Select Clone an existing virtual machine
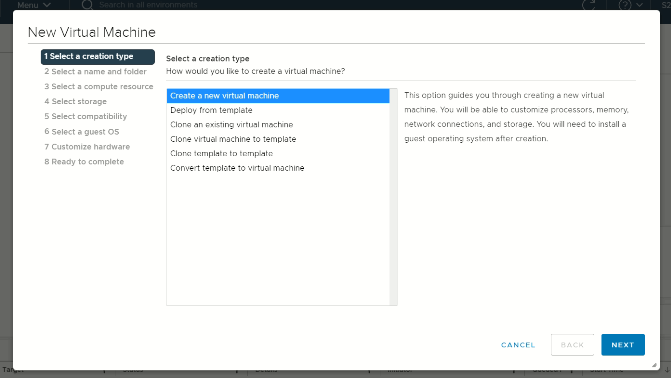The image size is (671, 378). [278, 125]
